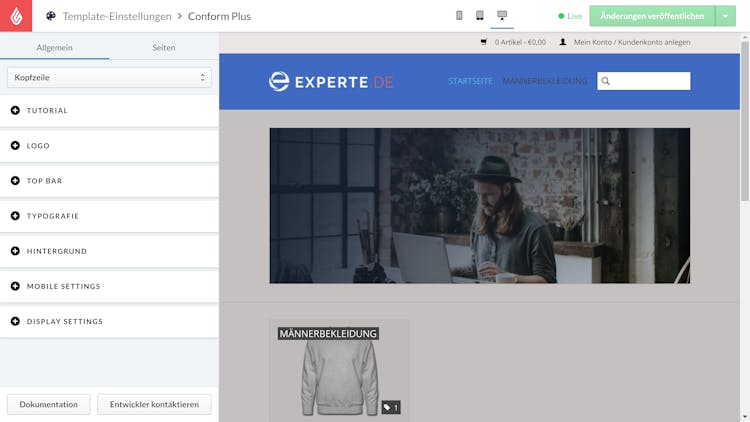The image size is (750, 422).
Task: Click the hero banner image of man with laptop
Action: [480, 206]
